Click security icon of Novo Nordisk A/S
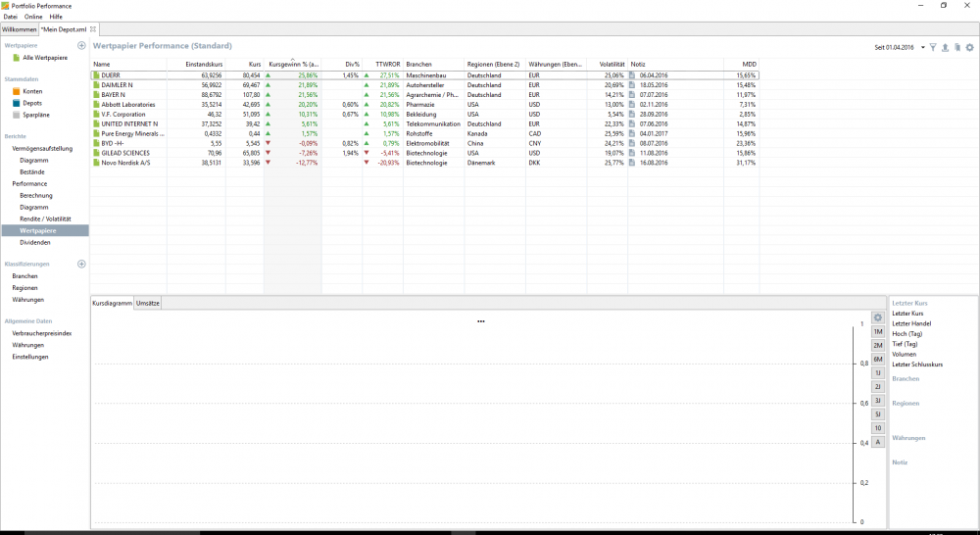Image resolution: width=980 pixels, height=535 pixels. [x=96, y=163]
